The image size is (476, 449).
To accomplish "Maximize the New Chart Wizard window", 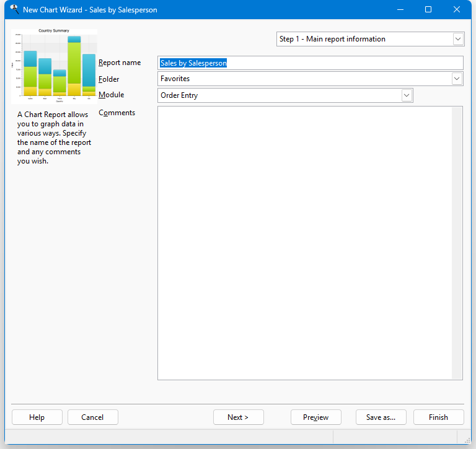I will pos(428,9).
